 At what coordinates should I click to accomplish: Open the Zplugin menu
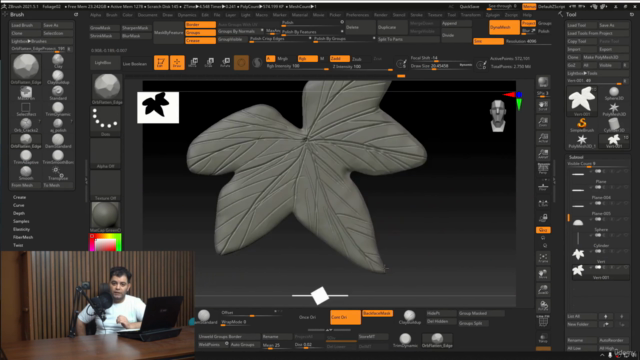point(493,15)
